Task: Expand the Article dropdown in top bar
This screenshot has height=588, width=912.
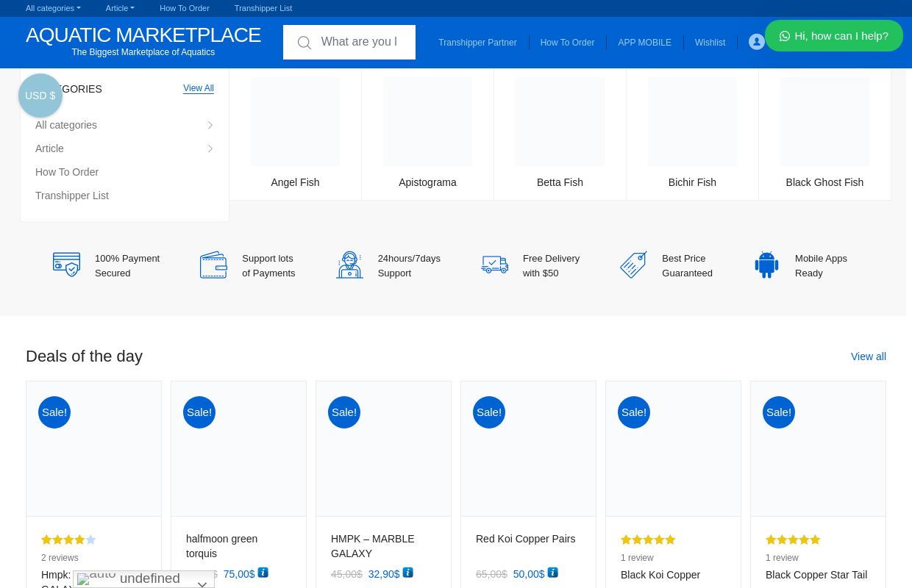Action: pos(120,8)
